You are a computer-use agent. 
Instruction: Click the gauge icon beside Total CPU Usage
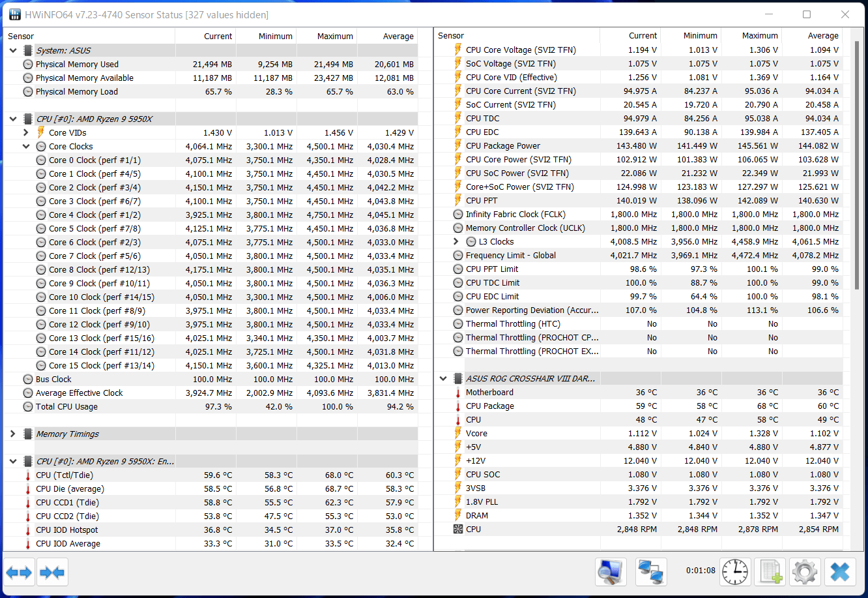(28, 407)
